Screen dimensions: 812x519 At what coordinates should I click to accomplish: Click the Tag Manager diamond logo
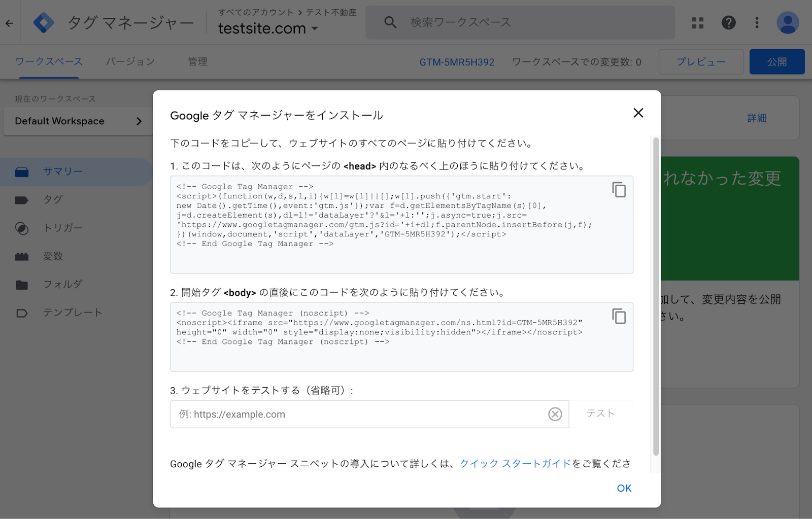click(44, 23)
